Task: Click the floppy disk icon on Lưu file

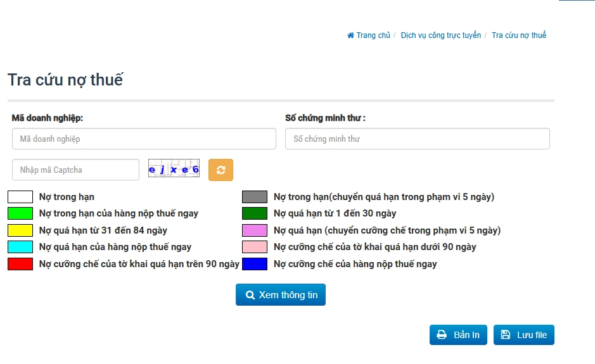Action: tap(506, 335)
